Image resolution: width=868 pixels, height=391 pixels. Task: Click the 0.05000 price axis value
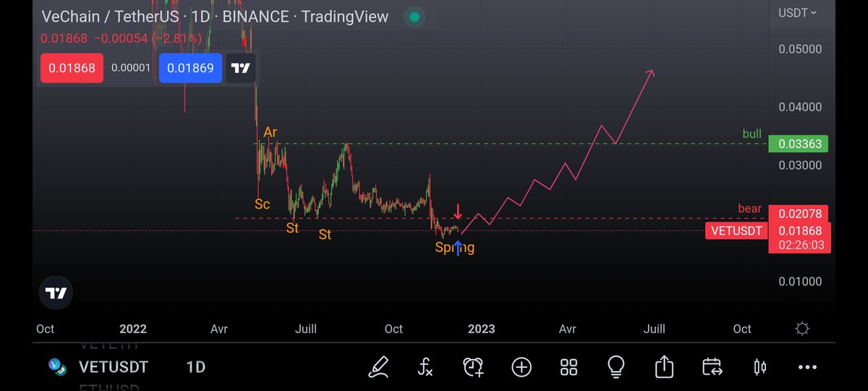pos(800,49)
